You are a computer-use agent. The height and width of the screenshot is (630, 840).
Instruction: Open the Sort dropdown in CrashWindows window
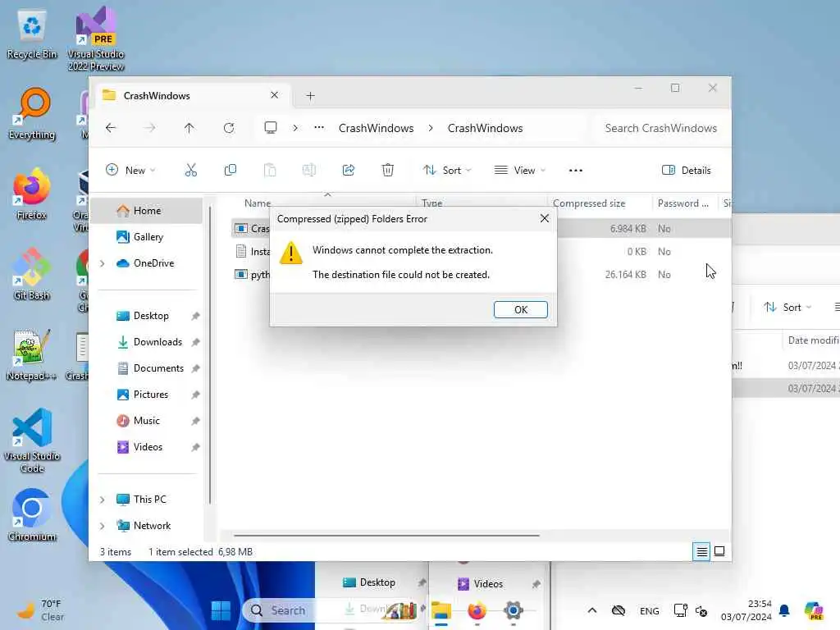point(447,171)
